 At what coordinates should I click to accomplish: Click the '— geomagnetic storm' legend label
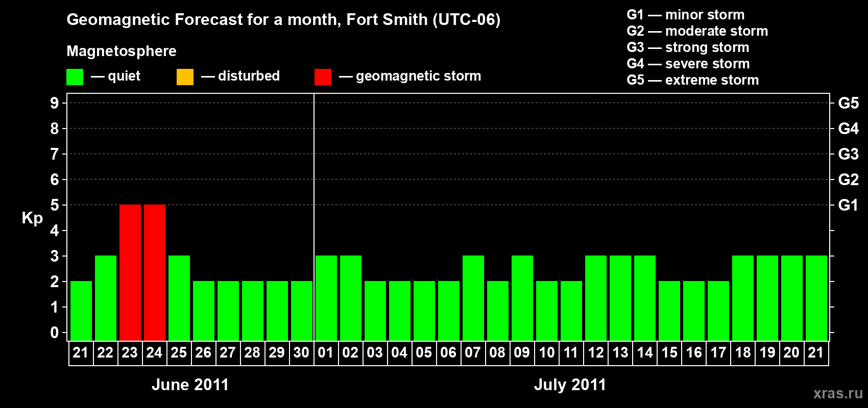[x=410, y=76]
